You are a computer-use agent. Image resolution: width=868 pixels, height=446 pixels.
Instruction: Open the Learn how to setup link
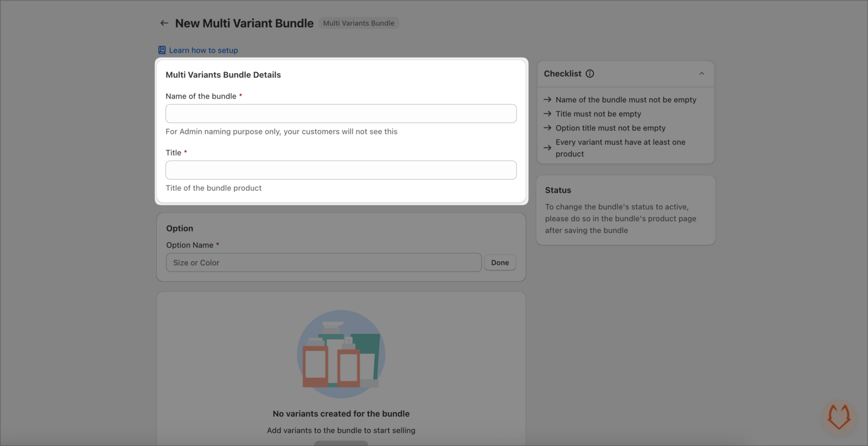203,50
